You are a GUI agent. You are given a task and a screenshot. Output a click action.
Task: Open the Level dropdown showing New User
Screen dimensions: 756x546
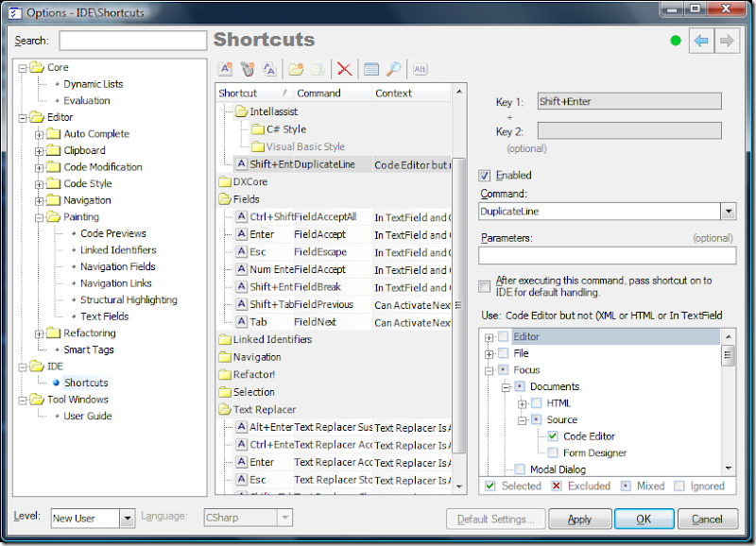(127, 519)
